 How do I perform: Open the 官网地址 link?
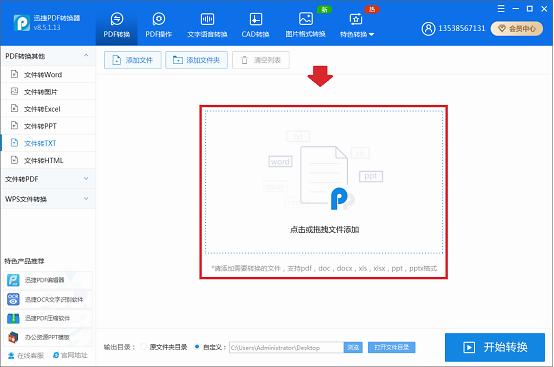point(70,355)
